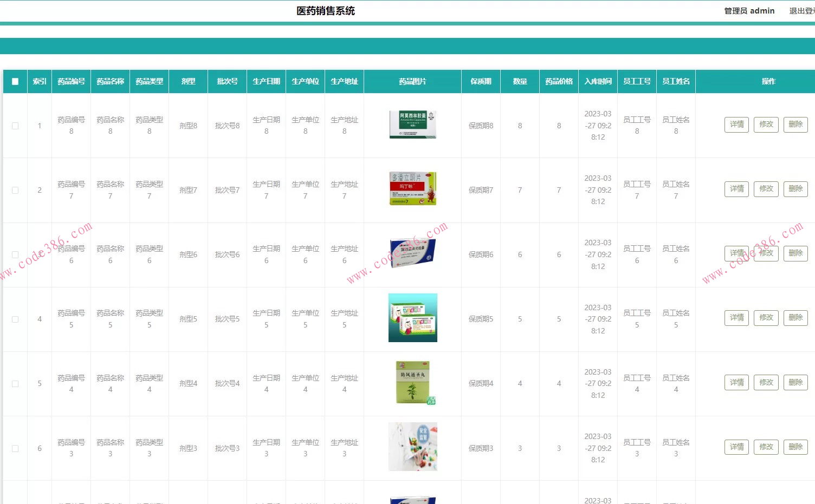Click the 药品价格 column header
This screenshot has width=815, height=504.
click(x=559, y=81)
